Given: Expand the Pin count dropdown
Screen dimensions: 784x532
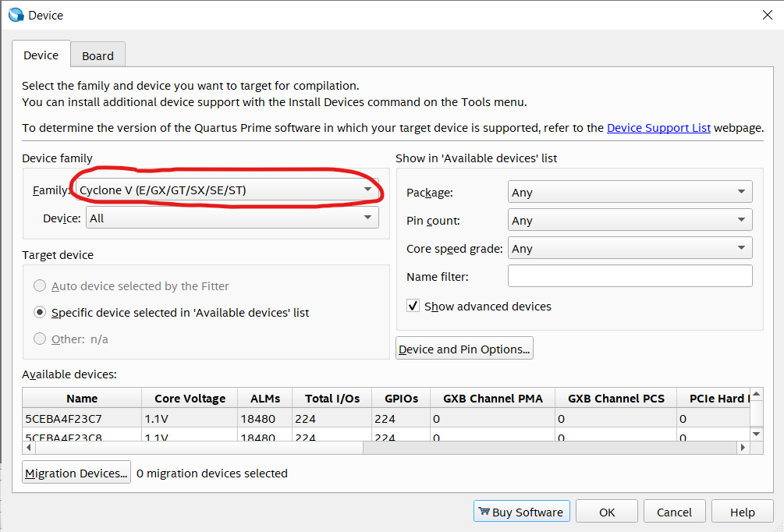Looking at the screenshot, I should [630, 220].
